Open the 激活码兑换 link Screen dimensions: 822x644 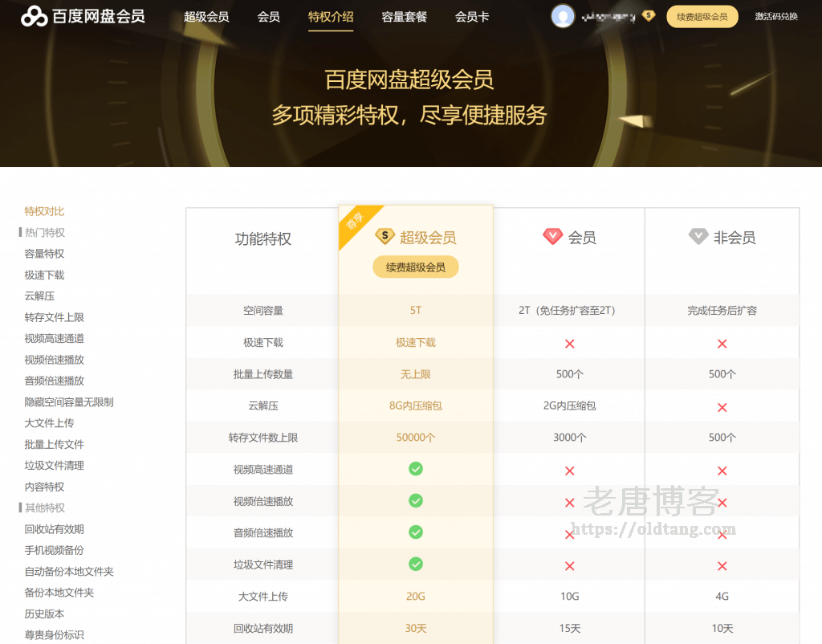[776, 16]
